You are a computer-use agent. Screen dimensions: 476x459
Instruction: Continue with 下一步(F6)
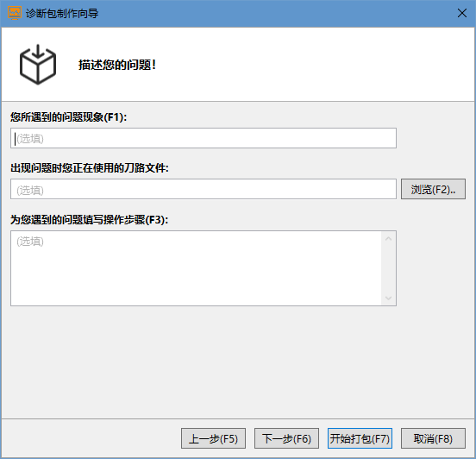pos(286,438)
